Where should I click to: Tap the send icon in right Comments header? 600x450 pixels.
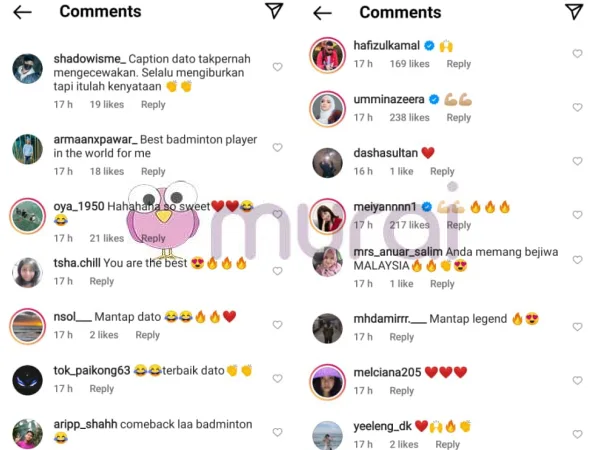(x=574, y=11)
